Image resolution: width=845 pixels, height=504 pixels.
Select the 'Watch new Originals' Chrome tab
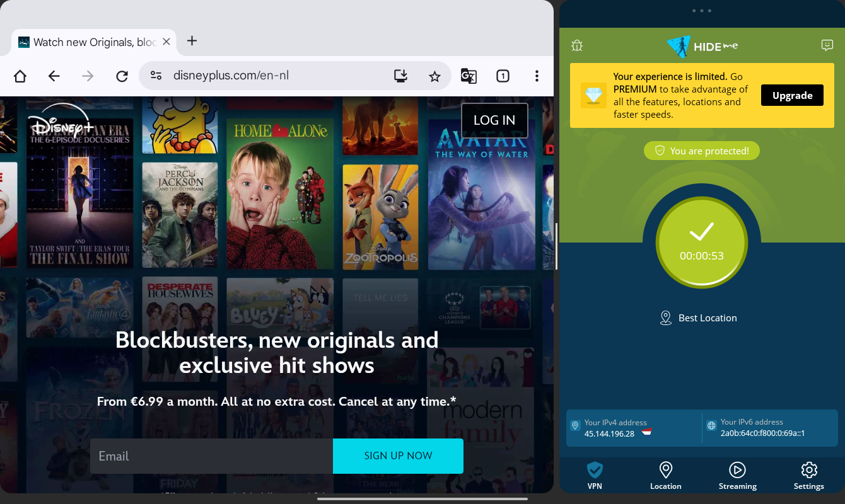click(94, 42)
